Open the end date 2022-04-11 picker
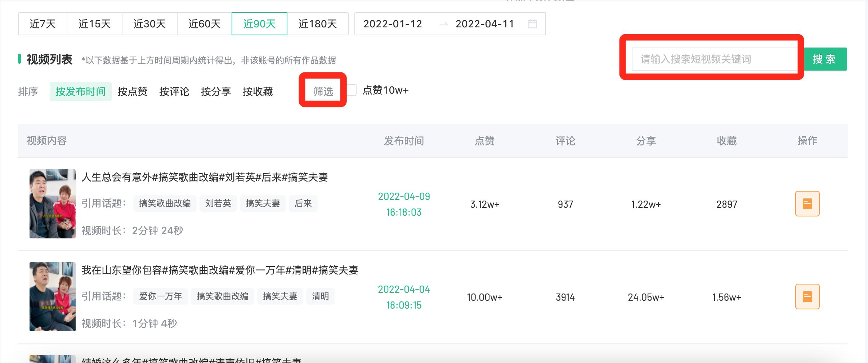The image size is (868, 363). click(484, 24)
